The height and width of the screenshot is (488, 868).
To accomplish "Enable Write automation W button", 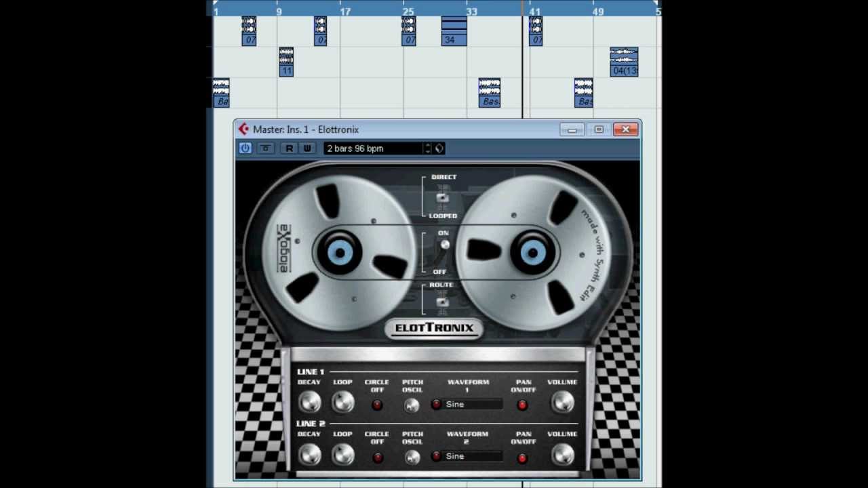I will 307,148.
